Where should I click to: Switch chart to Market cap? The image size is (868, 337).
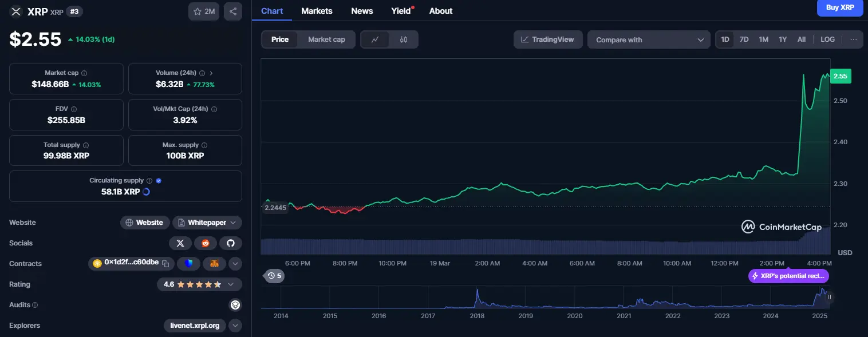[326, 39]
